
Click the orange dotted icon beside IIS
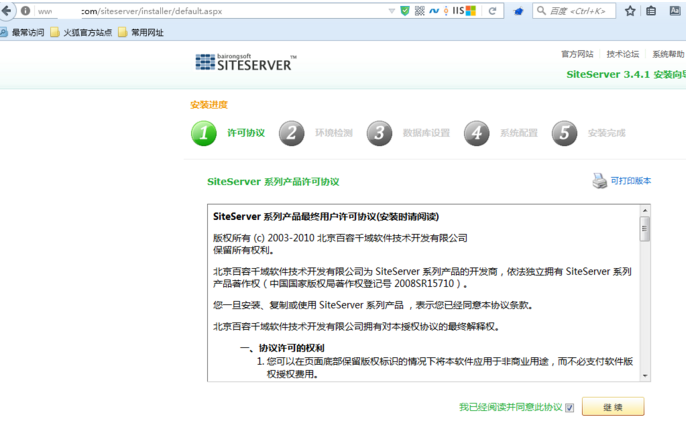point(446,10)
